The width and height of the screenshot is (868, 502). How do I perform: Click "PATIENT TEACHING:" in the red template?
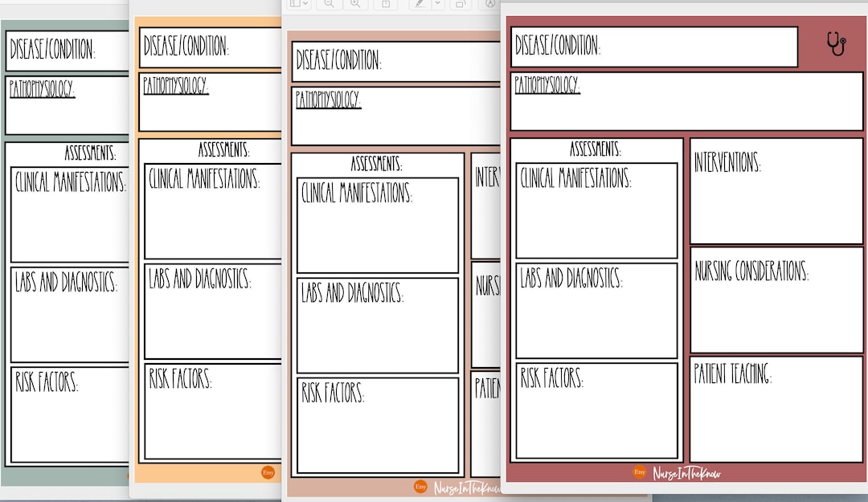click(x=732, y=373)
